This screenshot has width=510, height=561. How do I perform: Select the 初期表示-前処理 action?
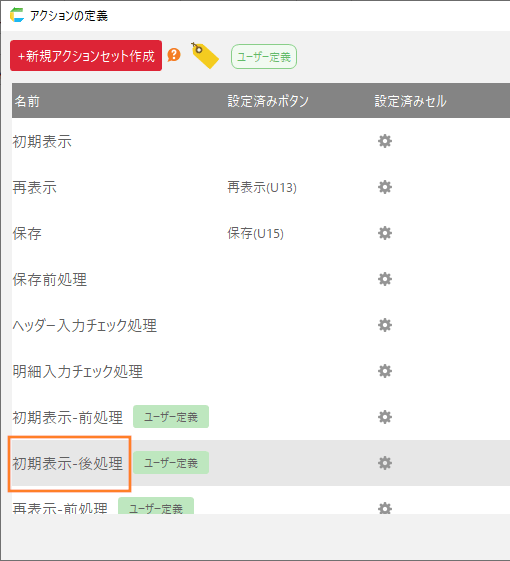click(x=68, y=417)
